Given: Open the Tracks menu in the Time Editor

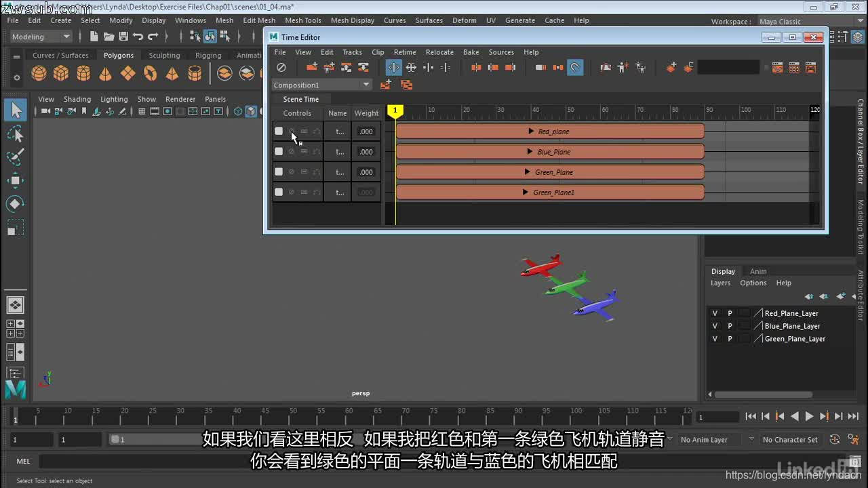Looking at the screenshot, I should pyautogui.click(x=352, y=52).
